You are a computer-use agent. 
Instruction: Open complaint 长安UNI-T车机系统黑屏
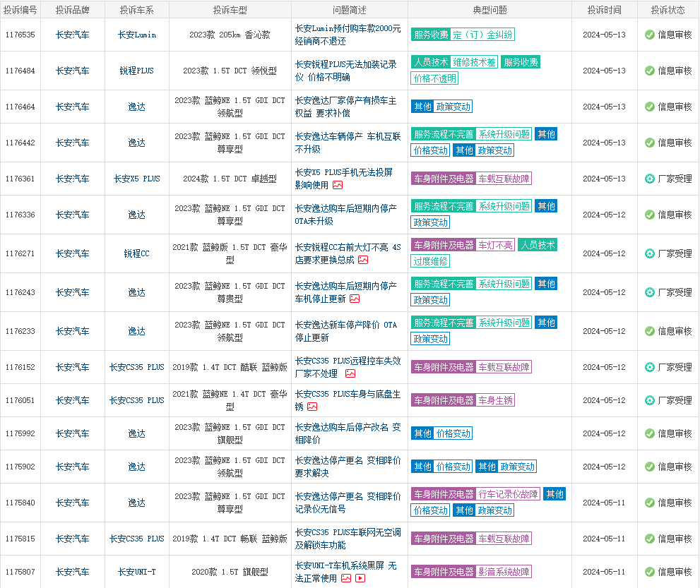tap(345, 572)
